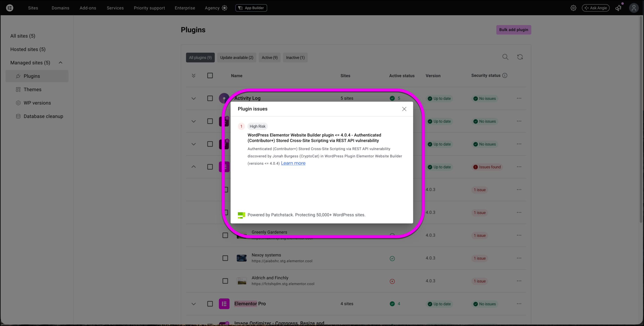Tick the select-all checkbox in the table header
The image size is (644, 326).
210,76
